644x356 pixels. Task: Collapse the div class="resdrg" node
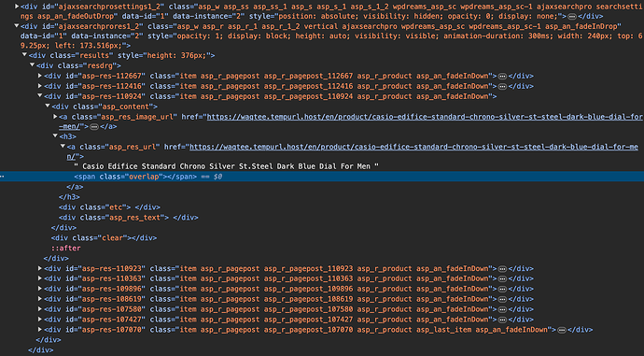[x=32, y=65]
